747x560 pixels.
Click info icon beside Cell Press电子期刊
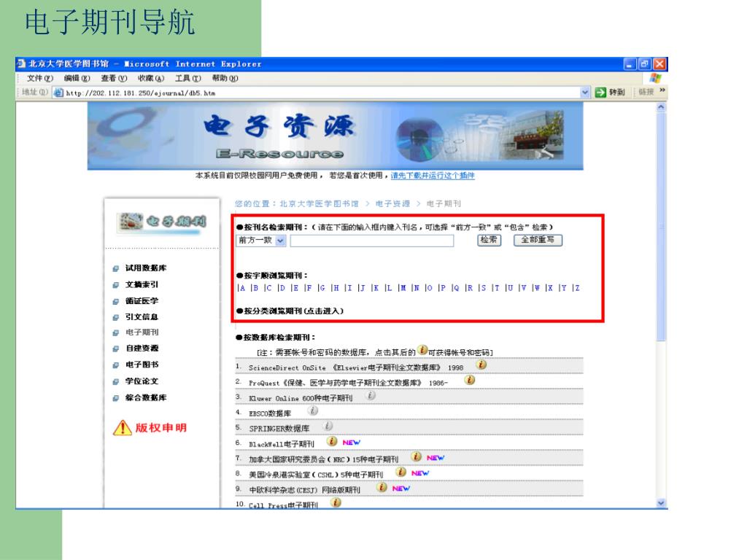336,502
